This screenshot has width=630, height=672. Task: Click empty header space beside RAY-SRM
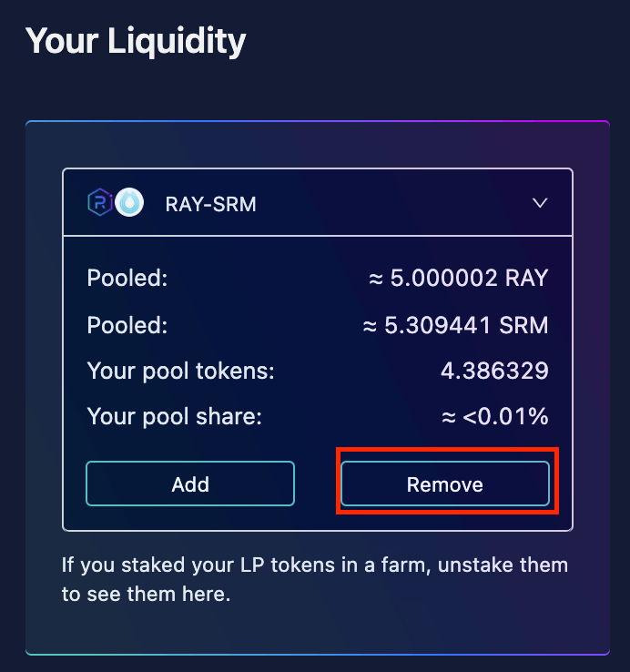[391, 203]
